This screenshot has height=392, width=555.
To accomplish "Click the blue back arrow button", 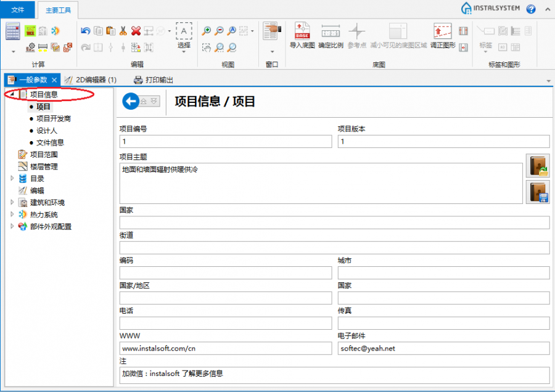I will pyautogui.click(x=131, y=102).
